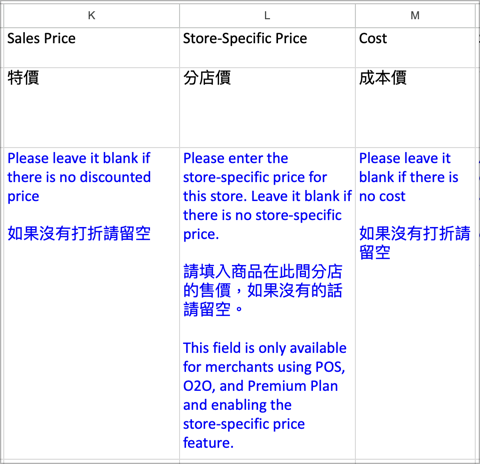Click the store-specific price instructions cell
480x464 pixels.
click(x=267, y=303)
